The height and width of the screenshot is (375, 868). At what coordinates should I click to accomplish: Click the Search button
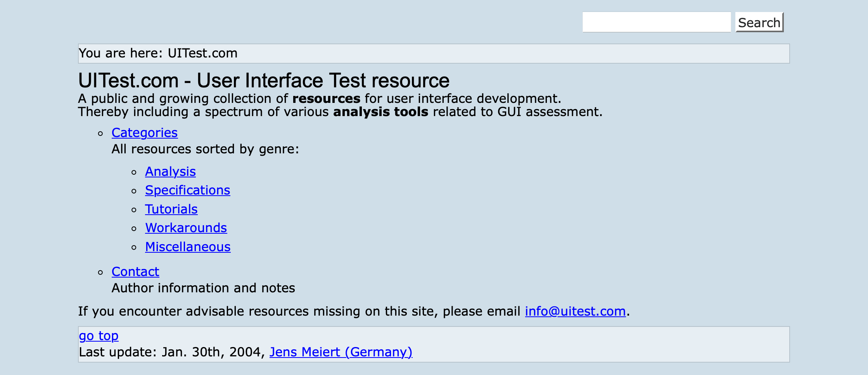click(759, 22)
